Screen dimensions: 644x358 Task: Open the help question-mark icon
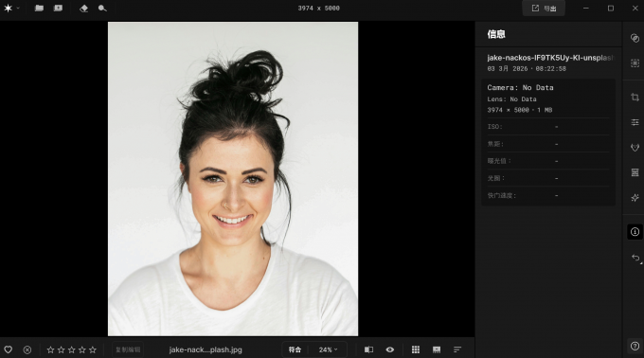coord(635,346)
